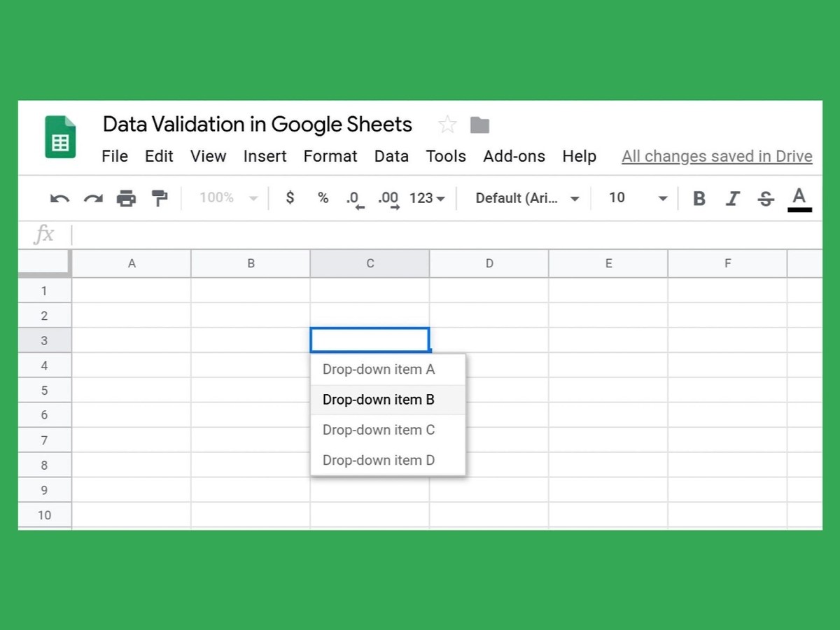This screenshot has width=840, height=630.
Task: Select row 5 header
Action: (44, 390)
